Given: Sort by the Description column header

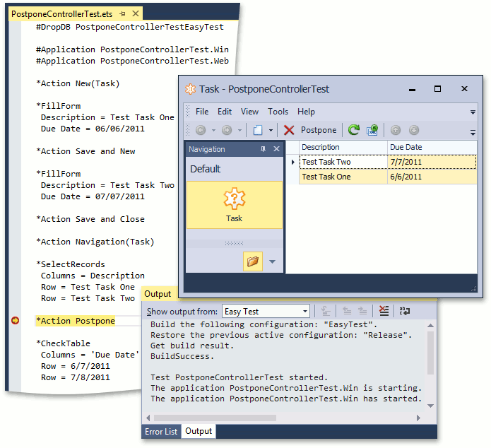Looking at the screenshot, I should point(343,147).
